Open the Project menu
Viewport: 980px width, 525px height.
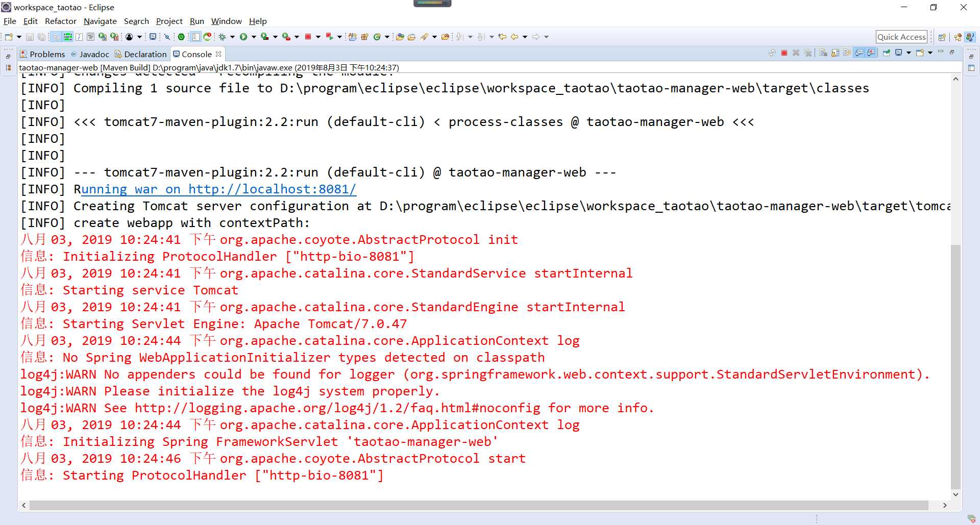coord(169,21)
